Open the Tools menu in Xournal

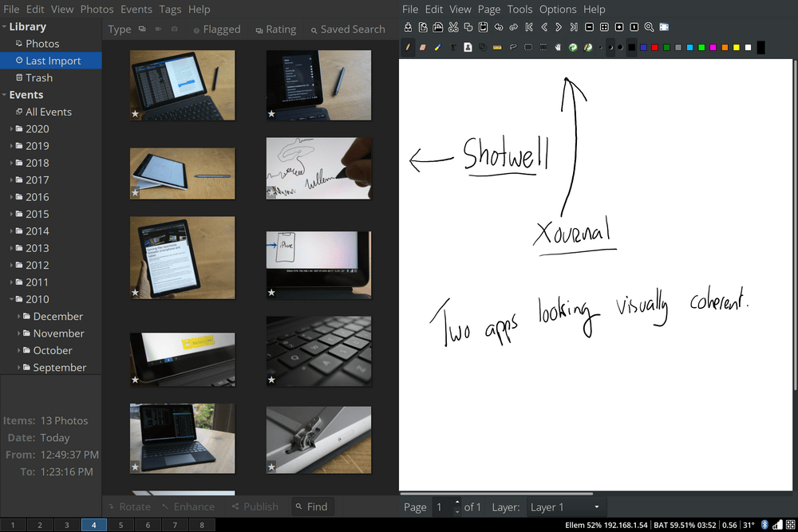(520, 9)
